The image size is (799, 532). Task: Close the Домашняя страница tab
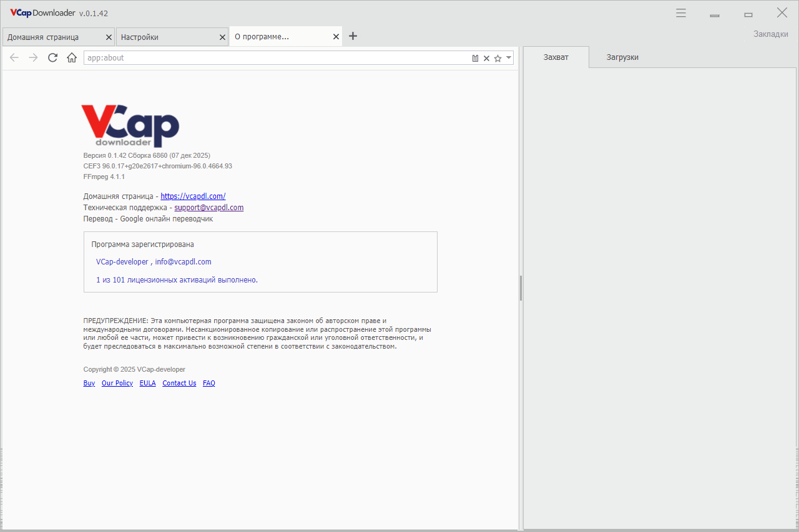pos(109,37)
